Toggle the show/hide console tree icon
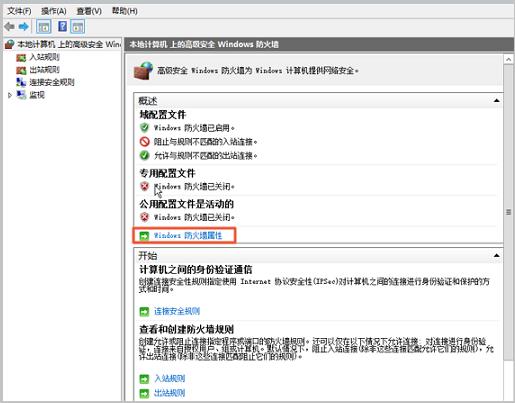 click(44, 27)
